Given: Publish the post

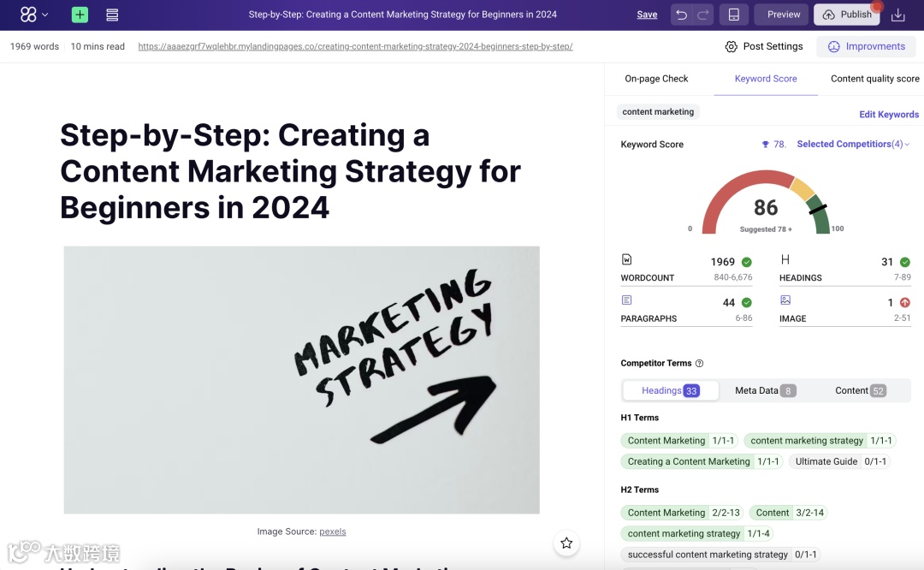Looking at the screenshot, I should pyautogui.click(x=847, y=15).
